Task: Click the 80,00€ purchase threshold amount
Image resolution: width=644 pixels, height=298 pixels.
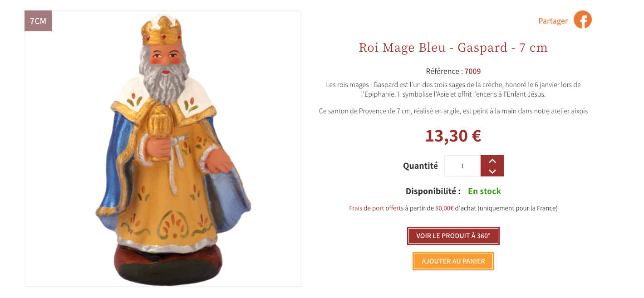Action: click(x=444, y=208)
